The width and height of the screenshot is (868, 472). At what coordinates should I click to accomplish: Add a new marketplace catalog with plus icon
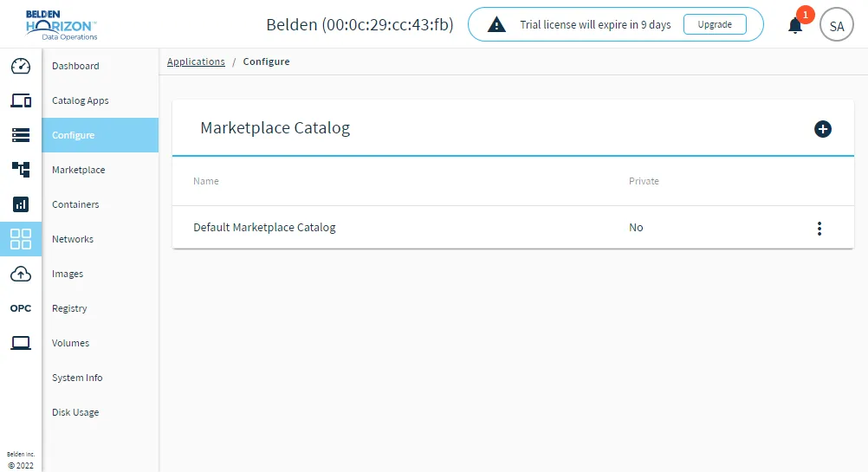click(x=823, y=129)
